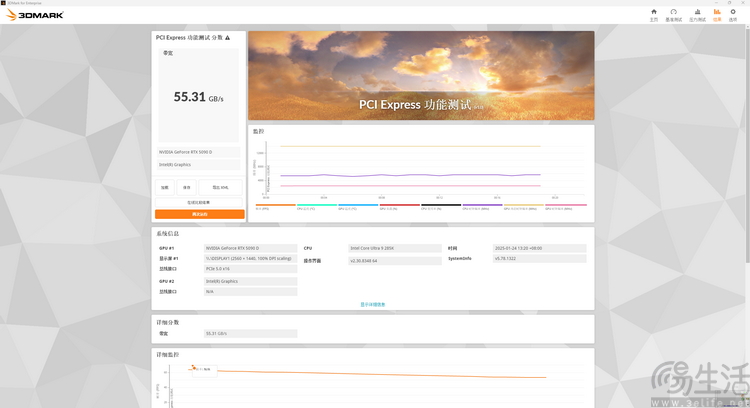Click the v2.30.8348 64 version value
This screenshot has height=408, width=750.
pos(395,261)
